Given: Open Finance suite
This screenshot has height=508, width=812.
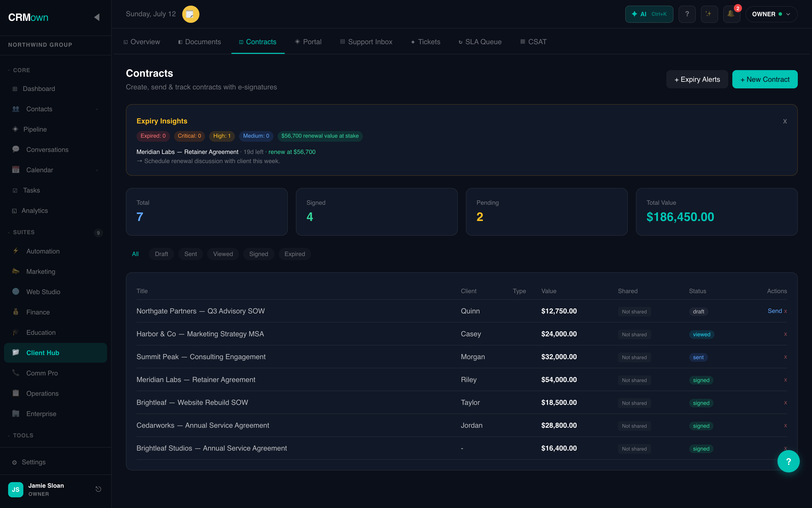Looking at the screenshot, I should pos(55,312).
